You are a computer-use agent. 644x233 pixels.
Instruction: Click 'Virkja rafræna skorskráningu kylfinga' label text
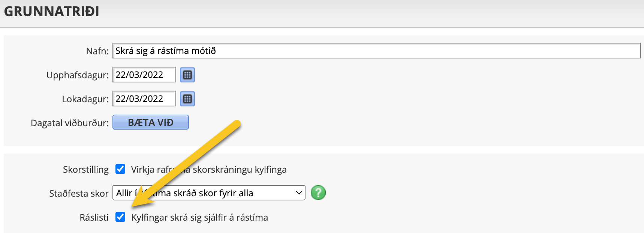(x=209, y=170)
